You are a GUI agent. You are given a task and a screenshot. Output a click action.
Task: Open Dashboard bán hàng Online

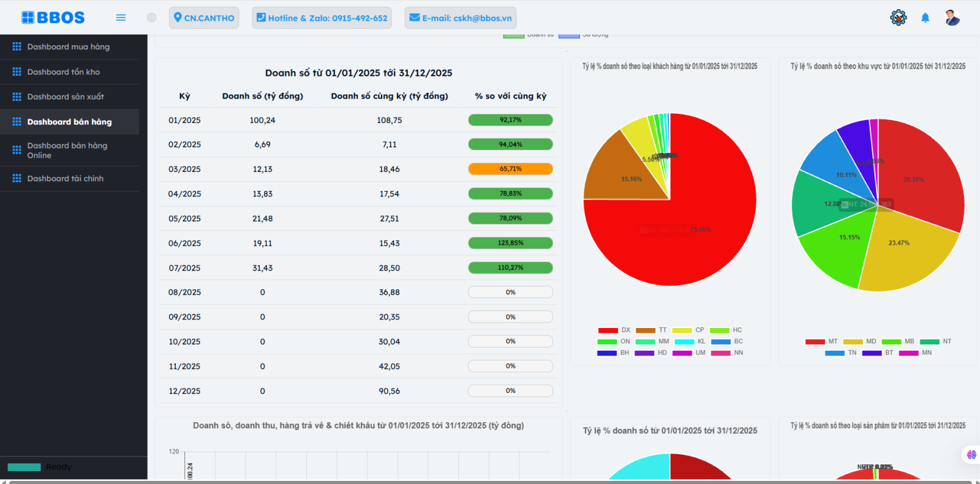[69, 151]
